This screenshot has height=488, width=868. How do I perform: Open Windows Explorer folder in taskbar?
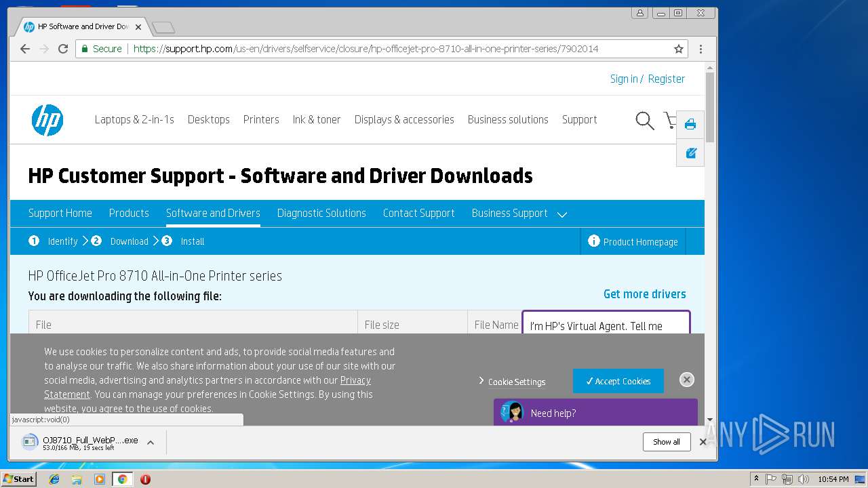point(77,479)
